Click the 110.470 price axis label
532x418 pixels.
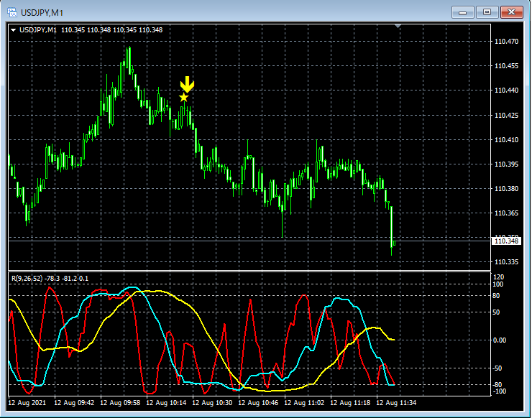click(507, 42)
